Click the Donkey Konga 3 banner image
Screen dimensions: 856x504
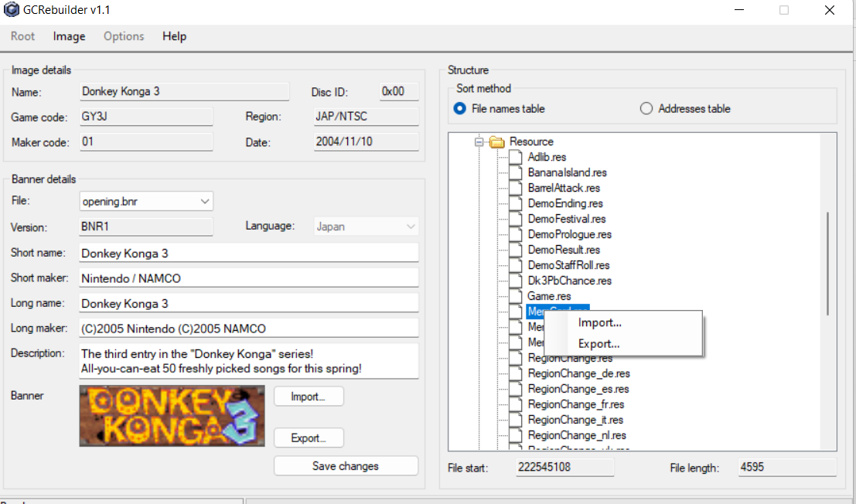pos(172,416)
